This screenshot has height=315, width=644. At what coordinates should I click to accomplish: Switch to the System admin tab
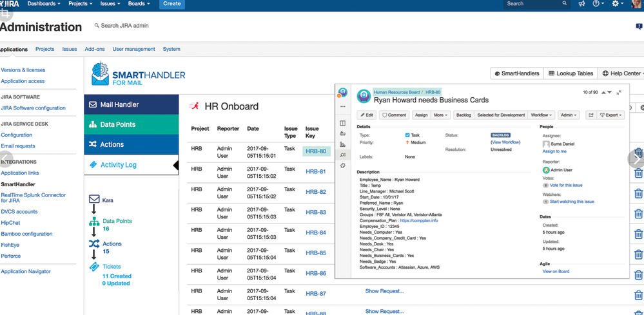(171, 49)
